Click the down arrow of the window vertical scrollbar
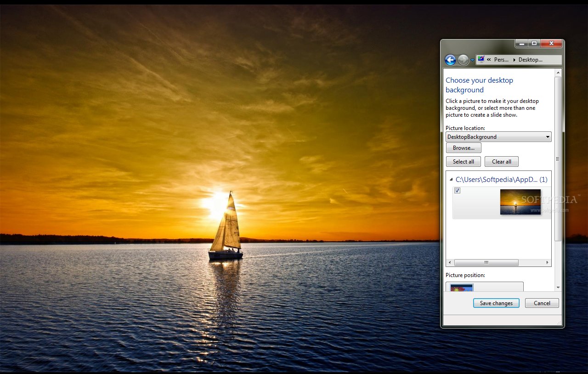Screen dimensions: 588x374 (558, 287)
